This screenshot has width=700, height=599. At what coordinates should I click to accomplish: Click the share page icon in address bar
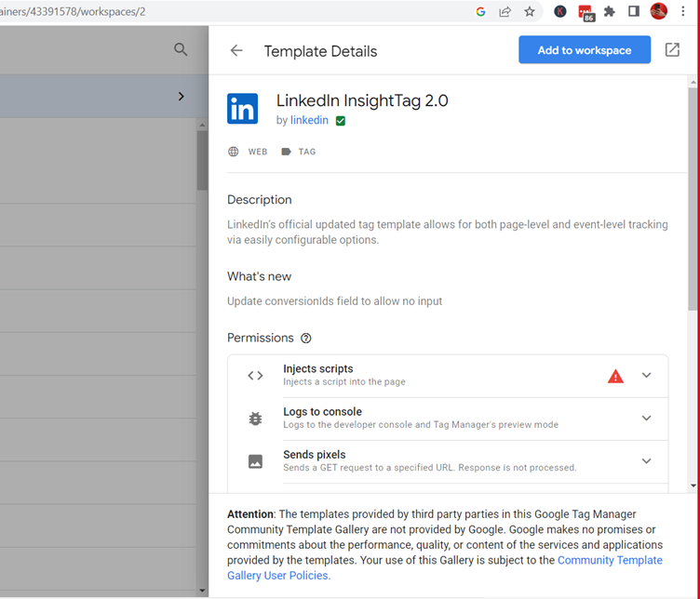pyautogui.click(x=505, y=11)
